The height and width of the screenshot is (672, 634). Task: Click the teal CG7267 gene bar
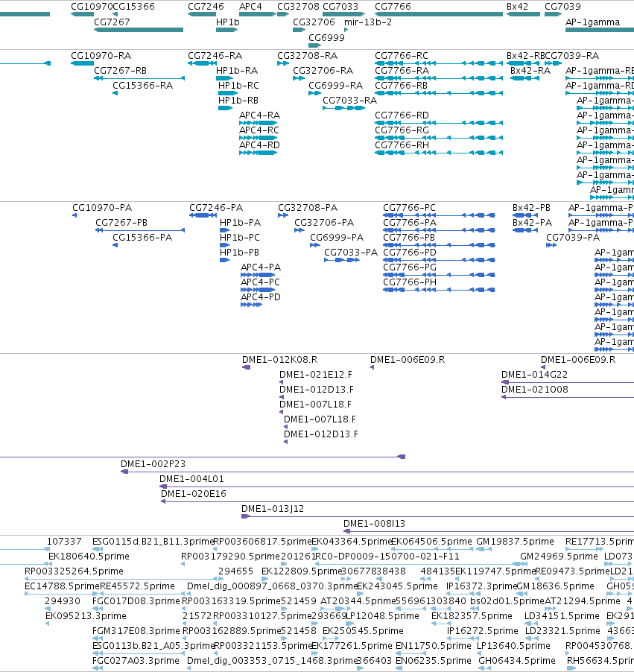(139, 30)
